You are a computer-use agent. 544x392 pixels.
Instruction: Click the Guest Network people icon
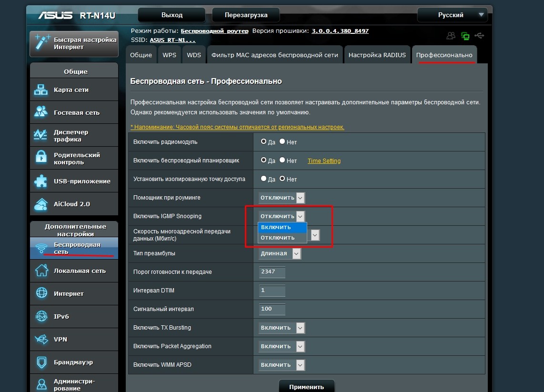[x=41, y=112]
